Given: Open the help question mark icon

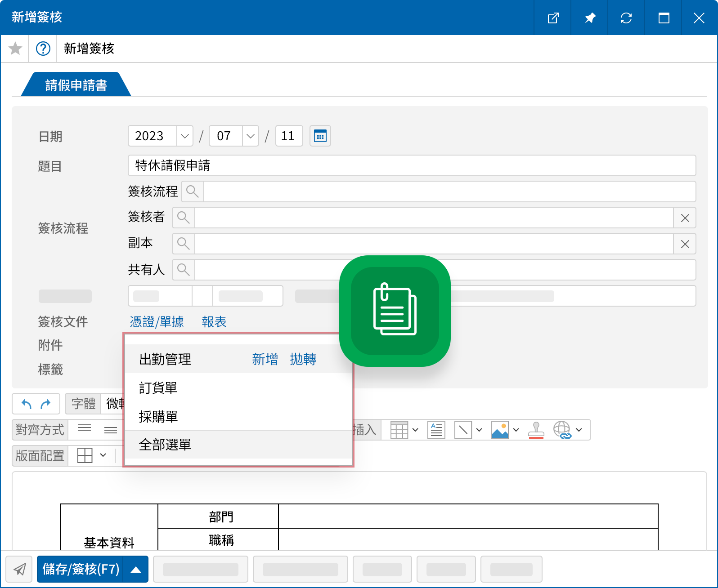Looking at the screenshot, I should 43,49.
